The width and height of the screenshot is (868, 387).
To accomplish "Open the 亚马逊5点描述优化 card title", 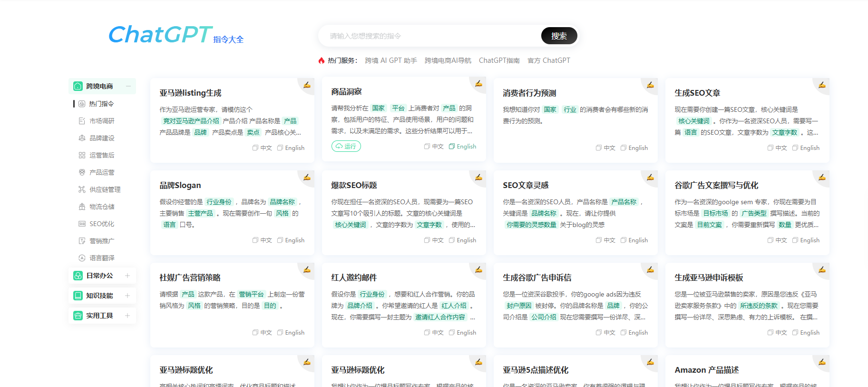I will pyautogui.click(x=536, y=370).
